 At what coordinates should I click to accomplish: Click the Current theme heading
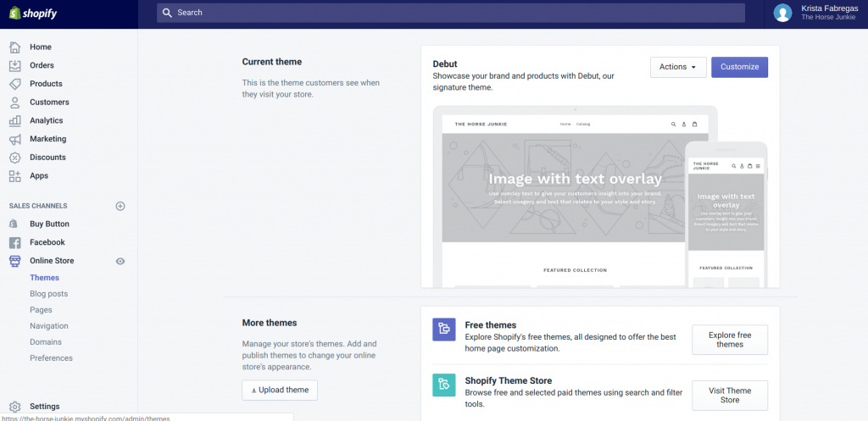(272, 62)
